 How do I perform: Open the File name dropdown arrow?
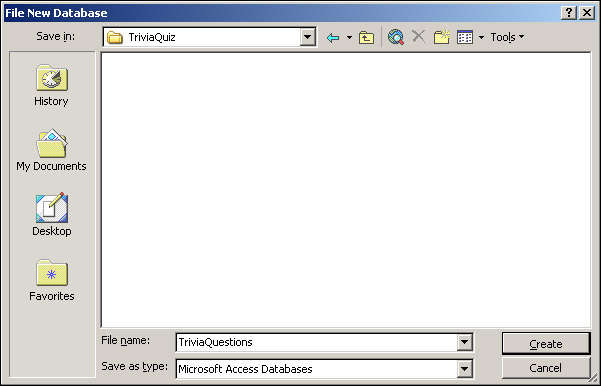point(464,342)
